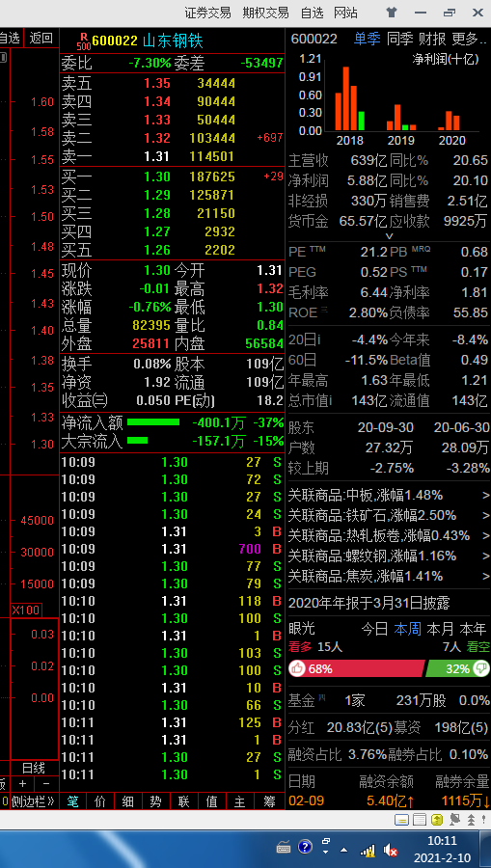Expand 关联商品 中板 row arrow
Screen dimensions: 491x868
click(485, 495)
